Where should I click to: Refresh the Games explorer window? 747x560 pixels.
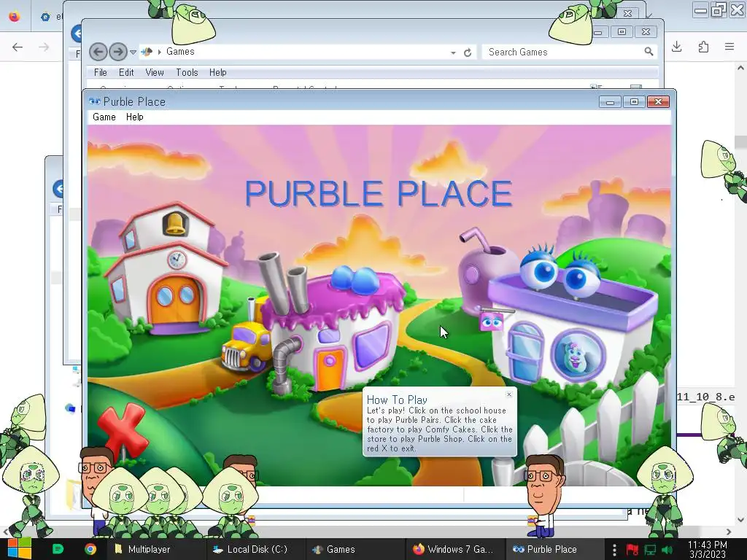[x=468, y=52]
